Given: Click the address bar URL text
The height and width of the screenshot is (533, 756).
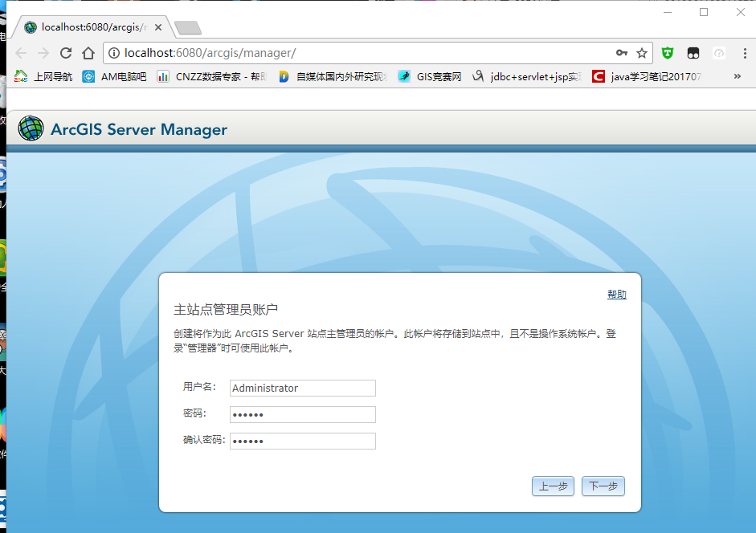Looking at the screenshot, I should click(210, 53).
